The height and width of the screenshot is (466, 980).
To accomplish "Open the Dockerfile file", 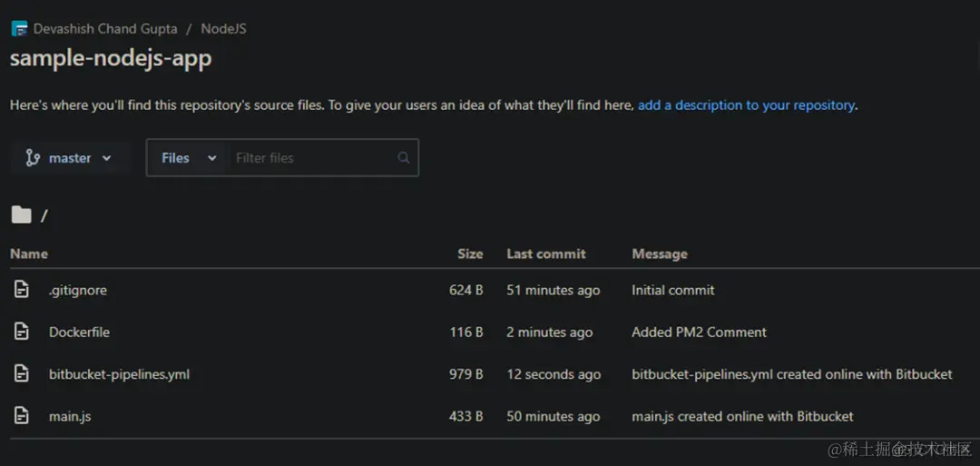I will pos(79,332).
